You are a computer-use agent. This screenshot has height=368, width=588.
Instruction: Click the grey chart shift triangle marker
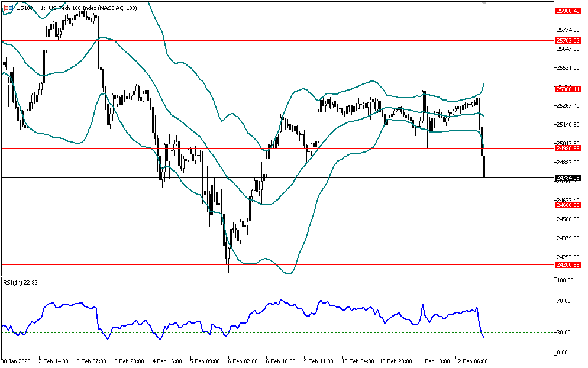pyautogui.click(x=484, y=3)
